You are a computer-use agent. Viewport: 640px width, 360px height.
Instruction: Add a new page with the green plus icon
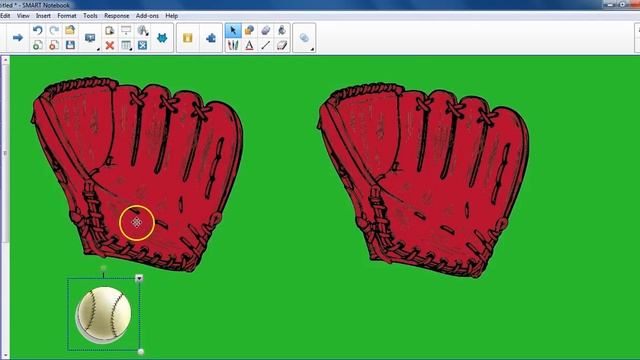tap(38, 45)
